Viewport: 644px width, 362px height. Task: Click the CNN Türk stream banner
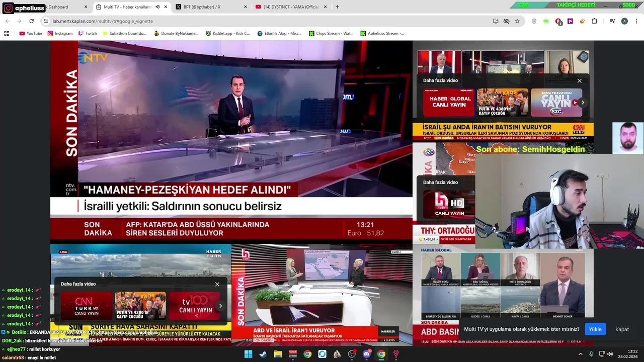pyautogui.click(x=503, y=131)
